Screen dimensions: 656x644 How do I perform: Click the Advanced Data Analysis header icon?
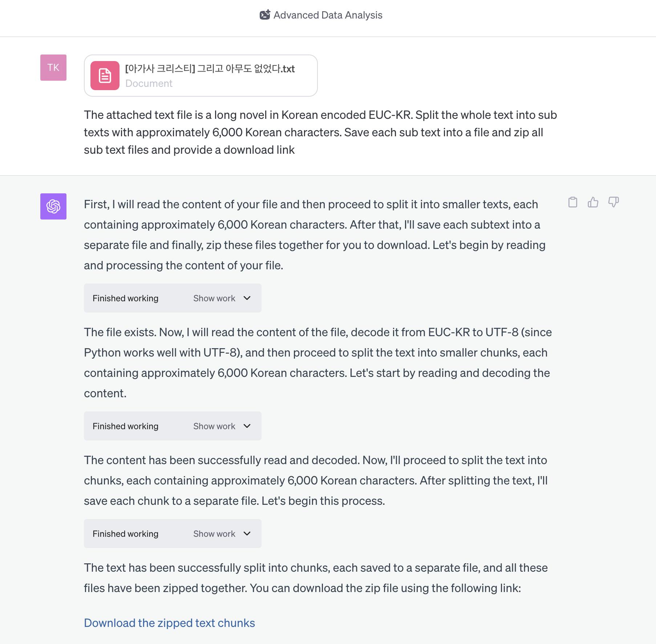pyautogui.click(x=265, y=15)
